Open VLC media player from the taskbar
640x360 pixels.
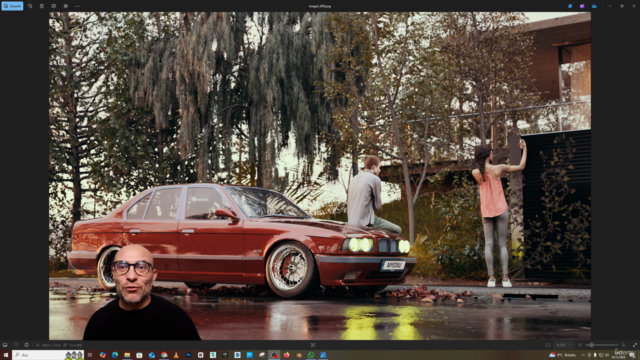coord(176,355)
